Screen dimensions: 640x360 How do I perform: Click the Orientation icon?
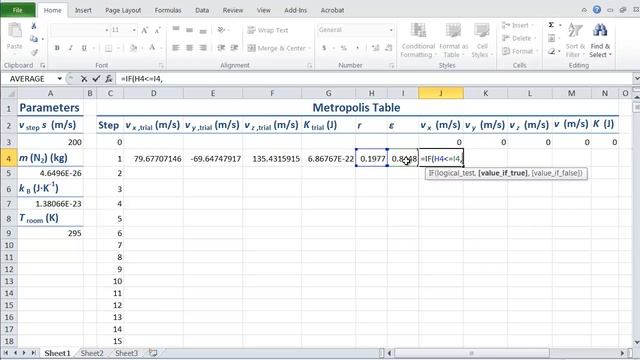click(222, 29)
